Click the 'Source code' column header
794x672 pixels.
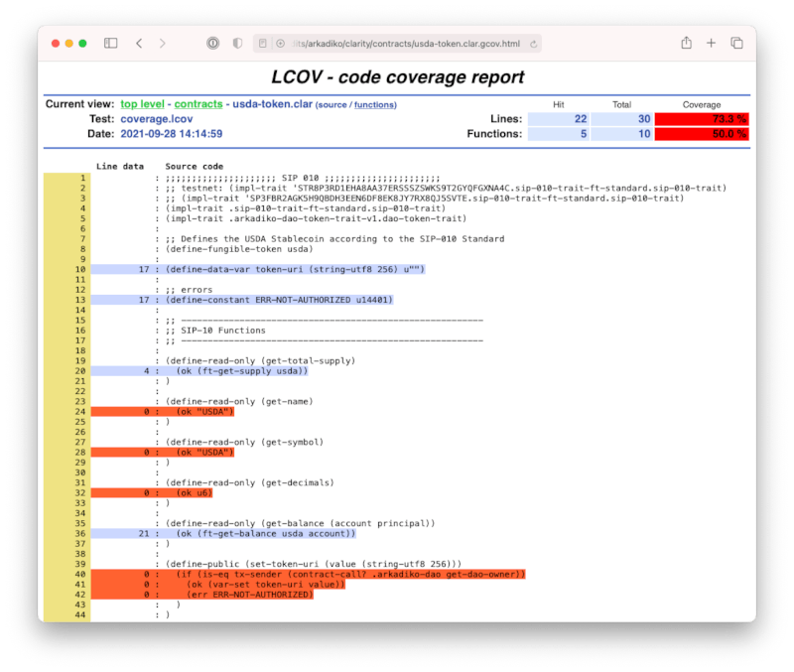click(x=194, y=166)
